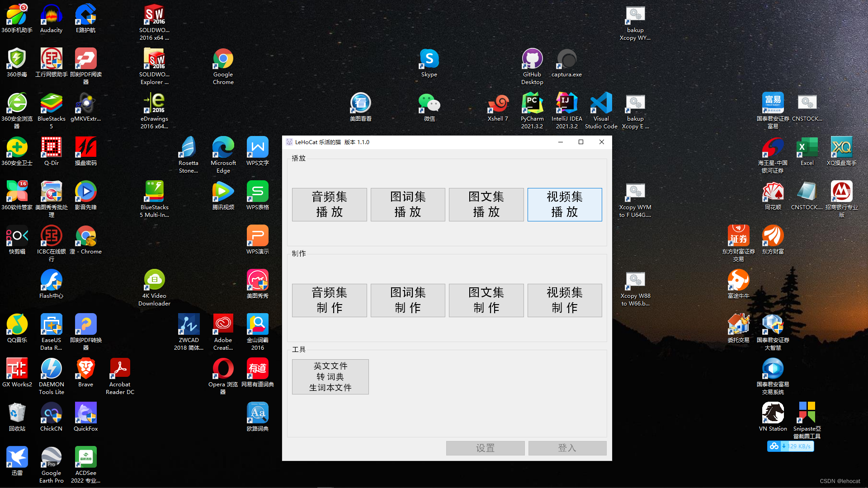
Task: Click the 图词集制作 button
Action: pyautogui.click(x=408, y=300)
